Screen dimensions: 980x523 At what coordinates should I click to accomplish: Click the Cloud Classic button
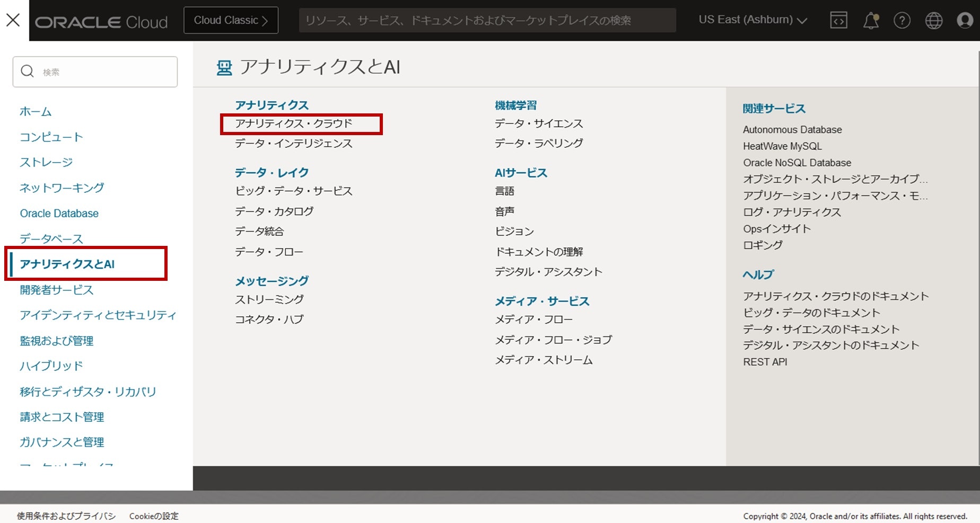[231, 20]
